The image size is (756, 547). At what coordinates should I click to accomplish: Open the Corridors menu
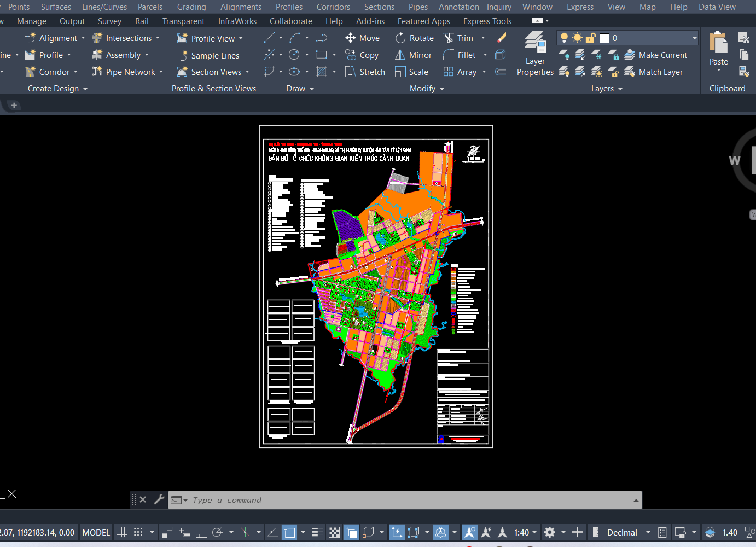[333, 7]
